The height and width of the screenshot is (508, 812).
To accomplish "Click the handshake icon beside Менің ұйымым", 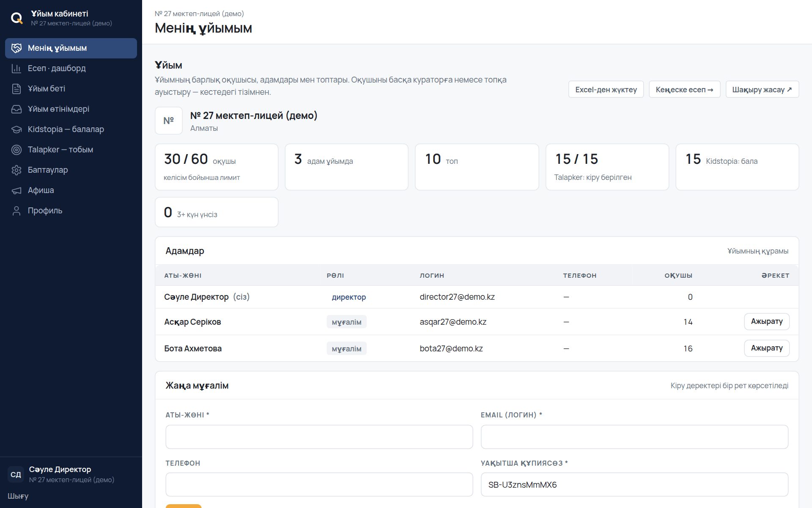I will pos(16,48).
